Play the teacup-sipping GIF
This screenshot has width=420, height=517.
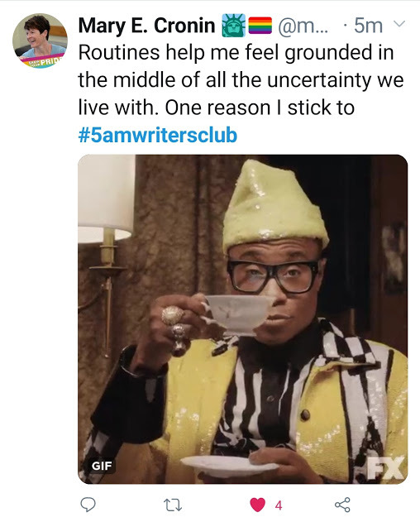(x=242, y=319)
